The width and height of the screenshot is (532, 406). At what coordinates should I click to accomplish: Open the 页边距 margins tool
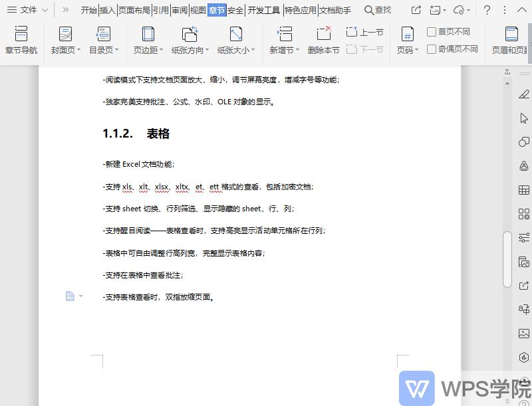pyautogui.click(x=148, y=40)
